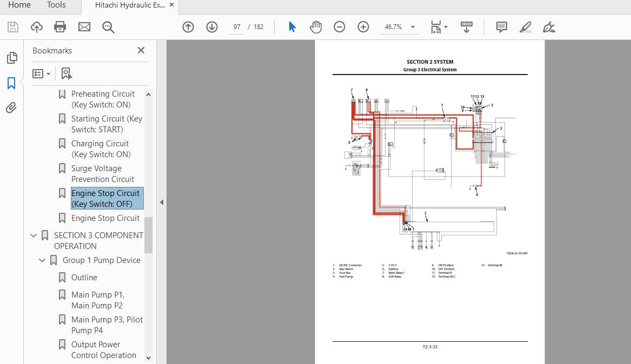Collapse Group 1 Pump Device bookmark
The width and height of the screenshot is (631, 364).
(42, 260)
